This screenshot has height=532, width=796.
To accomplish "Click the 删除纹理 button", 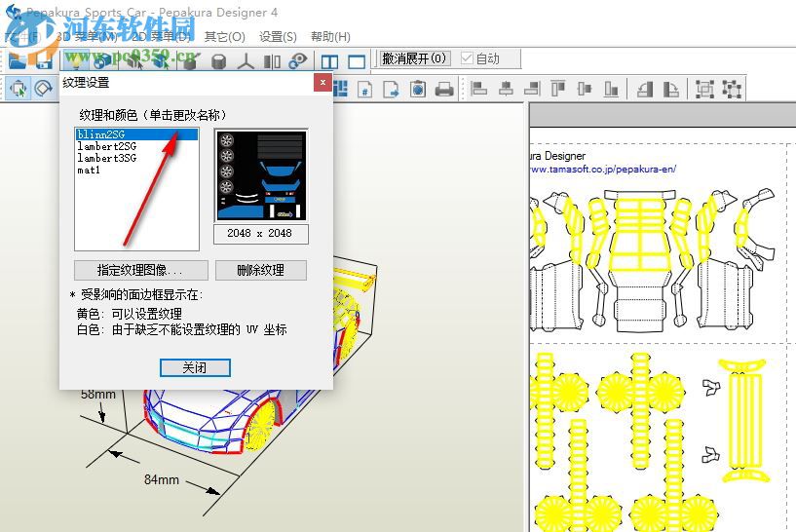I will [x=260, y=270].
